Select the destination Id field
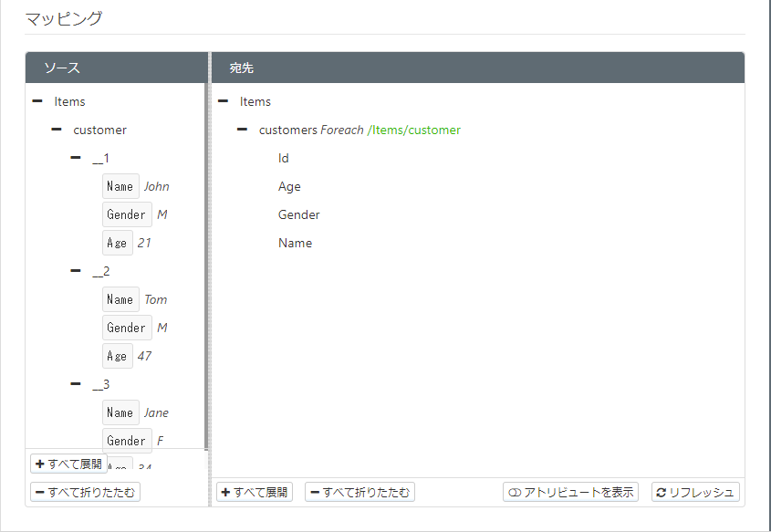 (283, 158)
